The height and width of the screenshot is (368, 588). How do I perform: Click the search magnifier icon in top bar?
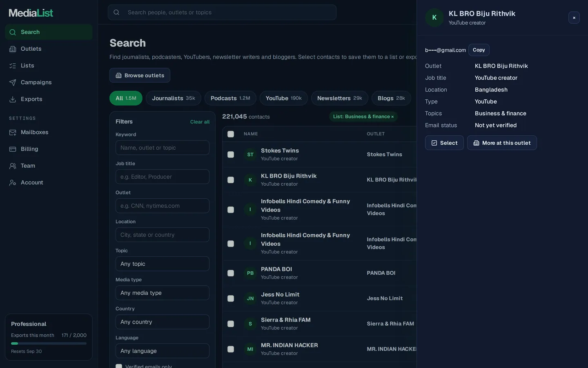coord(116,12)
